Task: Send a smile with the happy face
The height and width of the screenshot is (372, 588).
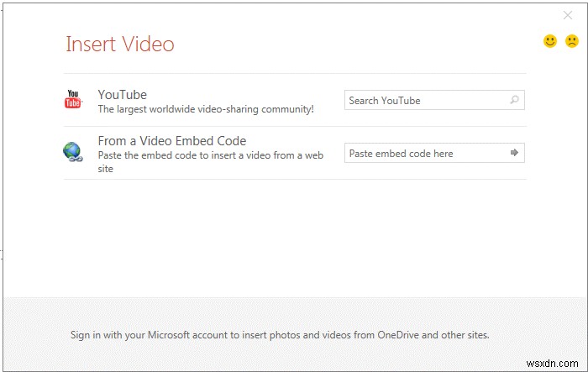Action: pyautogui.click(x=550, y=40)
